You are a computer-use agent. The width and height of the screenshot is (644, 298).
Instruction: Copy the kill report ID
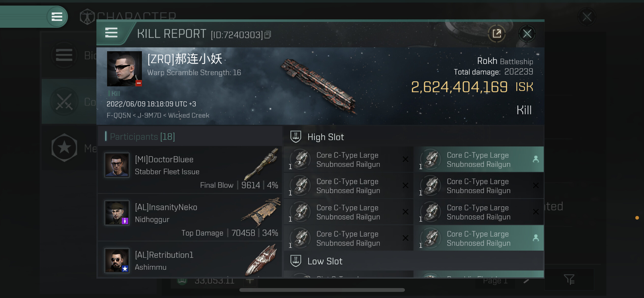click(268, 35)
